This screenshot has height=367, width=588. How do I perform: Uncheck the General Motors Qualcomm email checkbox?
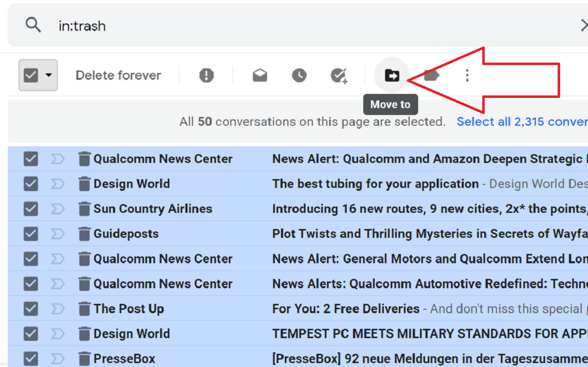(31, 259)
